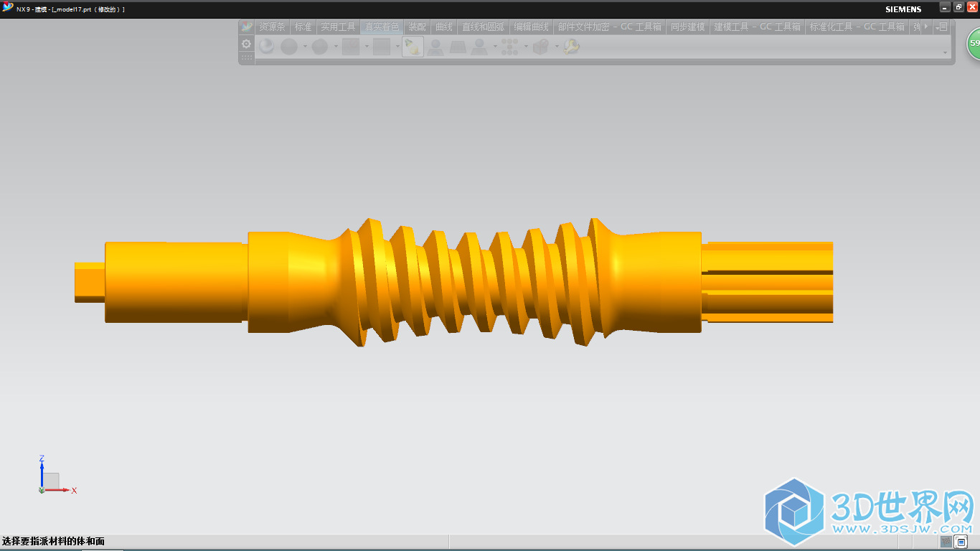Click status prompt 选择要指派材料的体和面
This screenshot has width=980, height=551.
[54, 542]
